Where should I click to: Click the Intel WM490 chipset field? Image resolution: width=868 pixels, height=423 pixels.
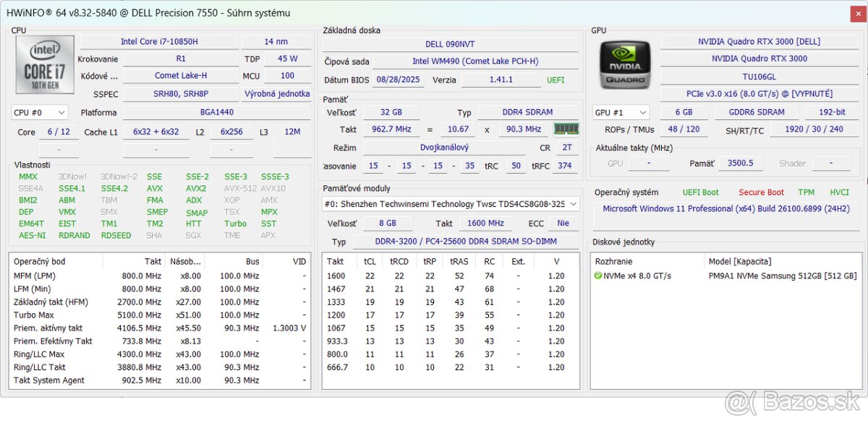point(475,61)
